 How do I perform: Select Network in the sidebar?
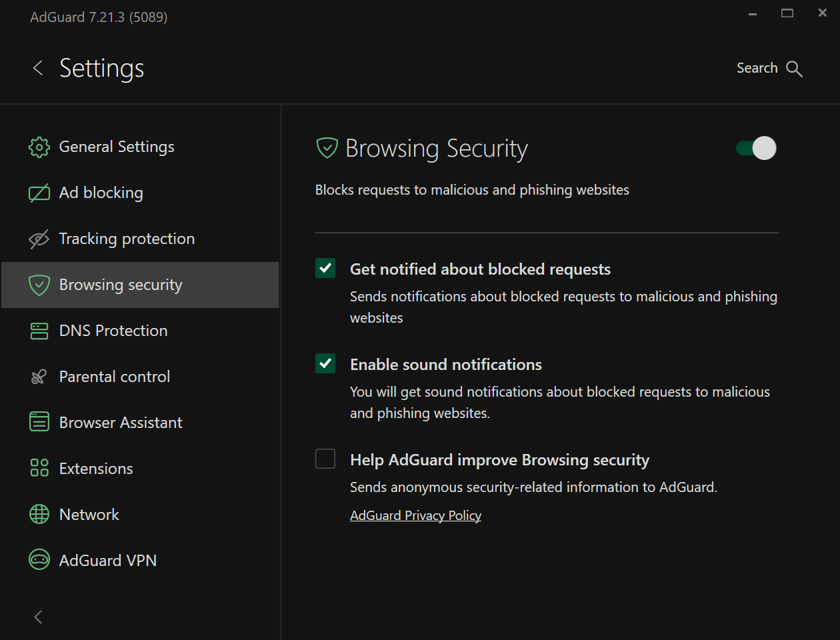(x=140, y=515)
